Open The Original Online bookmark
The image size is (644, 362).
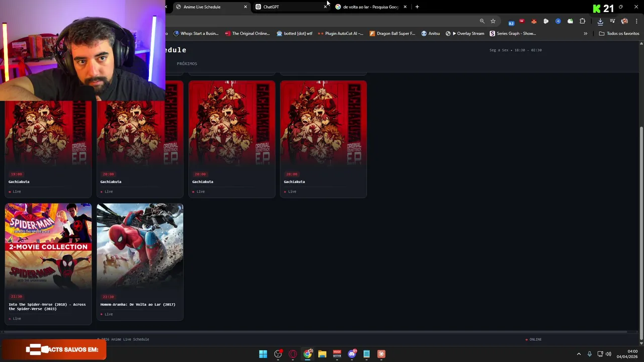point(247,34)
